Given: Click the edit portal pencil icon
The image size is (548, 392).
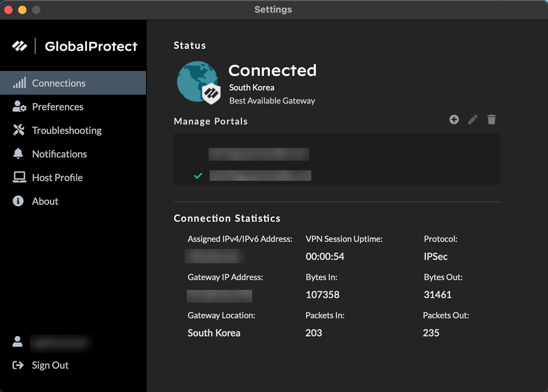Looking at the screenshot, I should click(x=472, y=120).
